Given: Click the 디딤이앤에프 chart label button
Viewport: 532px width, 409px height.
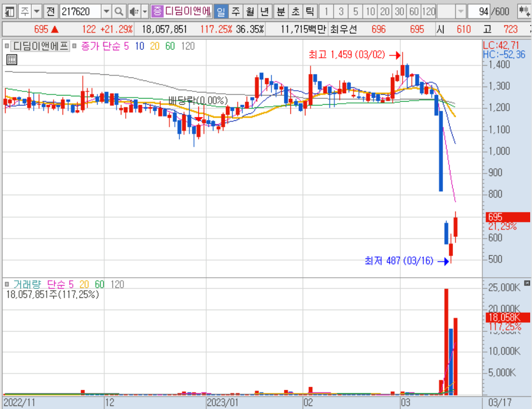Looking at the screenshot, I should (x=40, y=46).
